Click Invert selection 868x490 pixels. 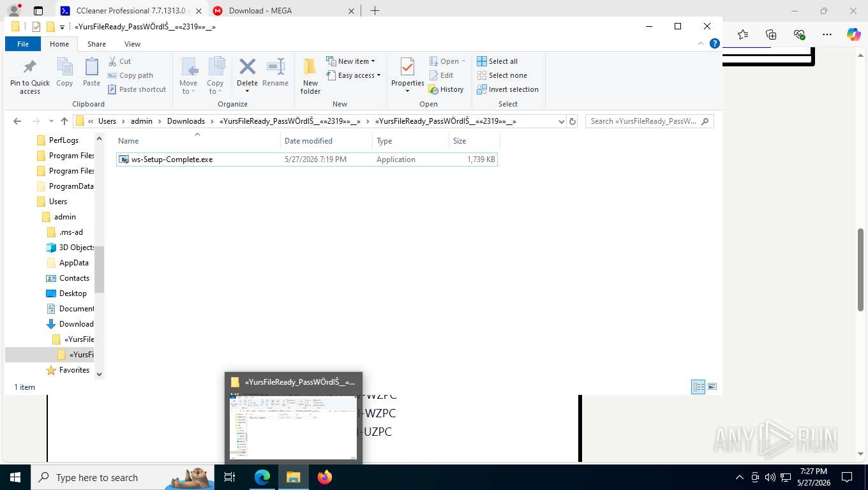(507, 89)
